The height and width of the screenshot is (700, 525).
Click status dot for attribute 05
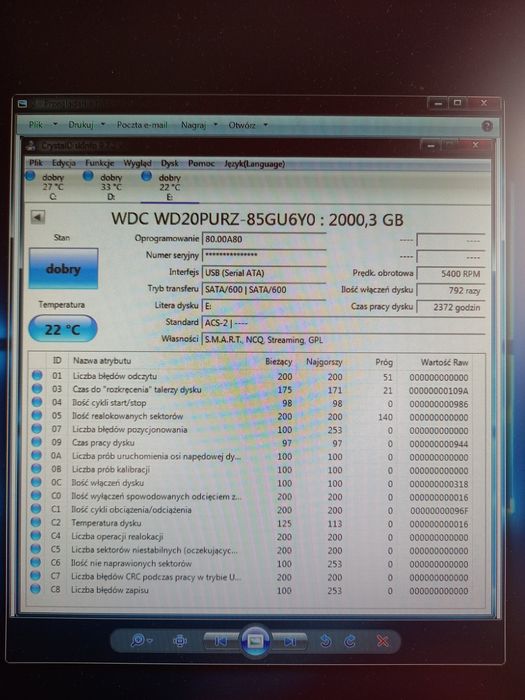[x=37, y=416]
